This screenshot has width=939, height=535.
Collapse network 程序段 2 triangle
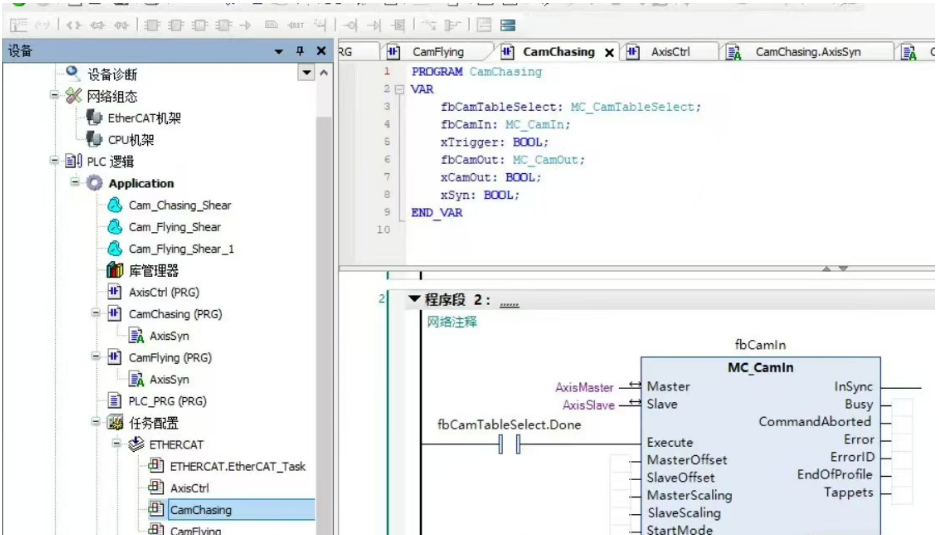click(x=413, y=299)
